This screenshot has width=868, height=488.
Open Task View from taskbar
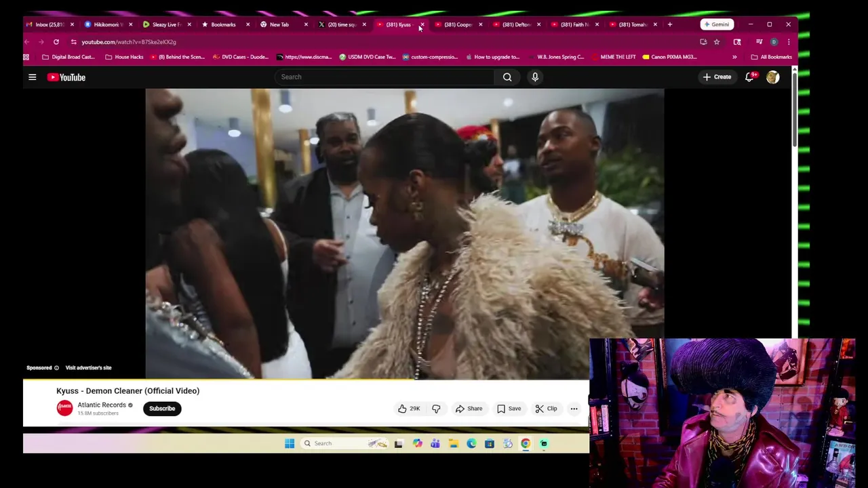coord(399,443)
